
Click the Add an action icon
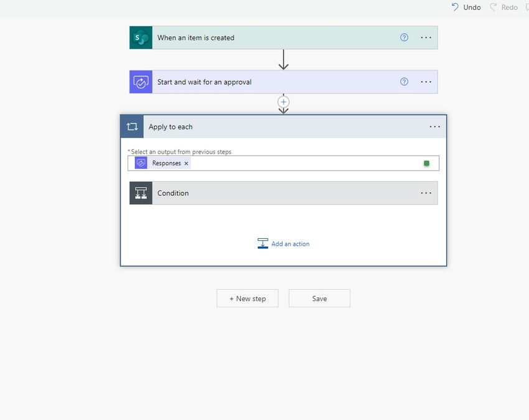point(263,243)
